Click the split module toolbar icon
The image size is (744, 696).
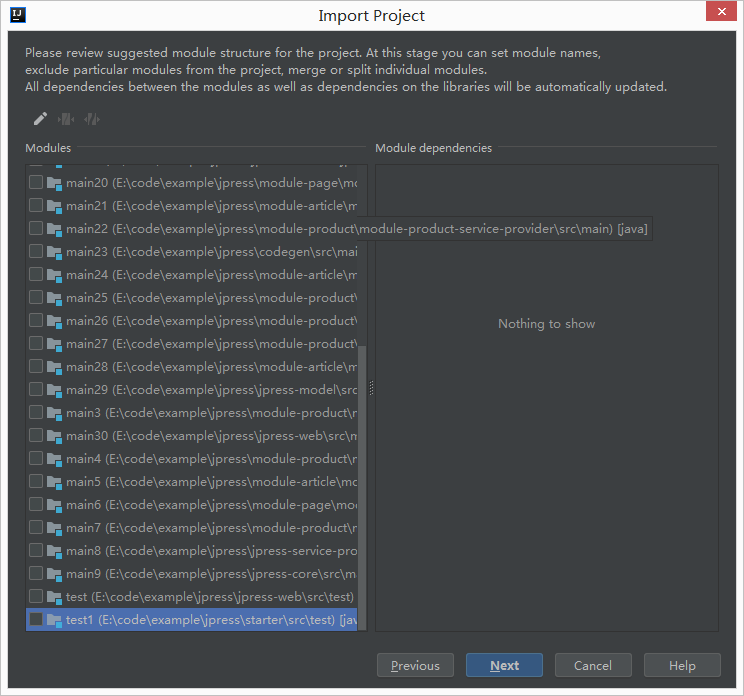point(92,119)
